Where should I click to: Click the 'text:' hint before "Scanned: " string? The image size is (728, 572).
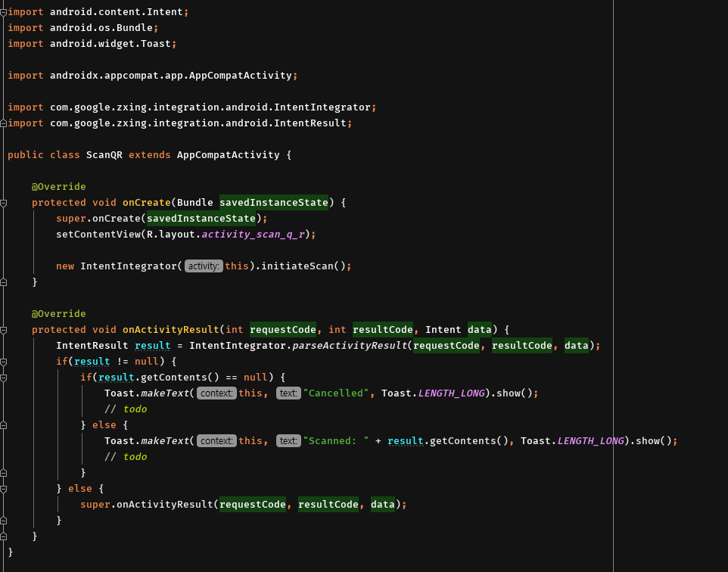coord(288,441)
